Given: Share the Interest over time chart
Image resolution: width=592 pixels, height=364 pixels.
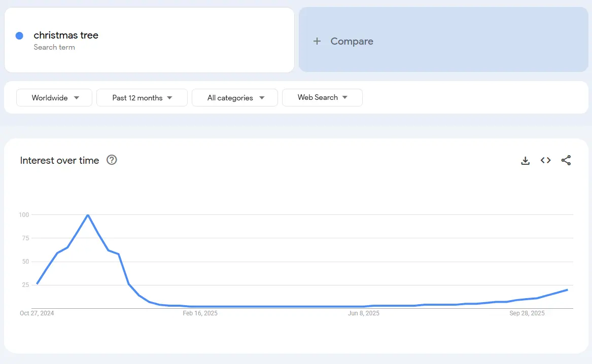Looking at the screenshot, I should tap(566, 160).
